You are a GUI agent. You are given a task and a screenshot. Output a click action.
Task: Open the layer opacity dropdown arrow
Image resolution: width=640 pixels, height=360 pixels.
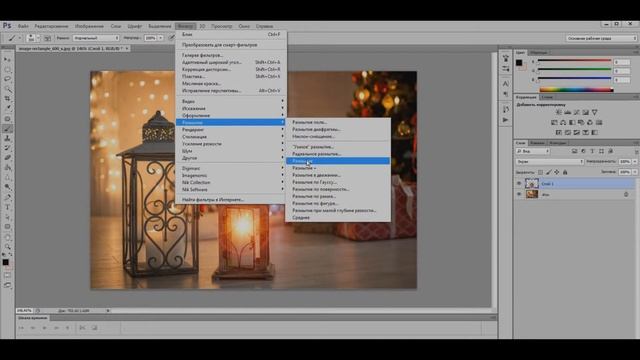click(635, 162)
